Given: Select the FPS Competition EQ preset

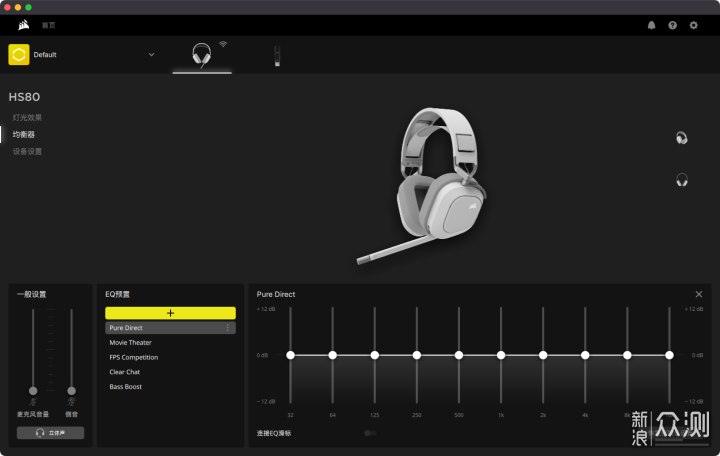Looking at the screenshot, I should coord(134,357).
